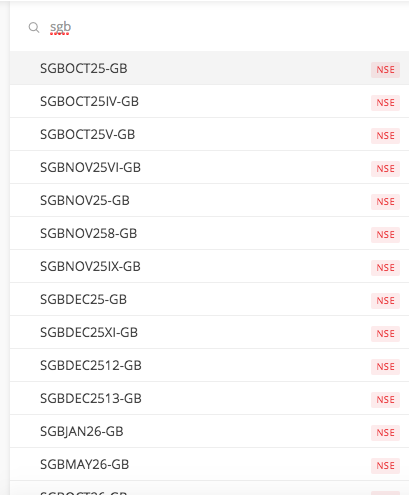Select SGBOCT25-GB from results
Screen dimensions: 409x495
pos(209,68)
